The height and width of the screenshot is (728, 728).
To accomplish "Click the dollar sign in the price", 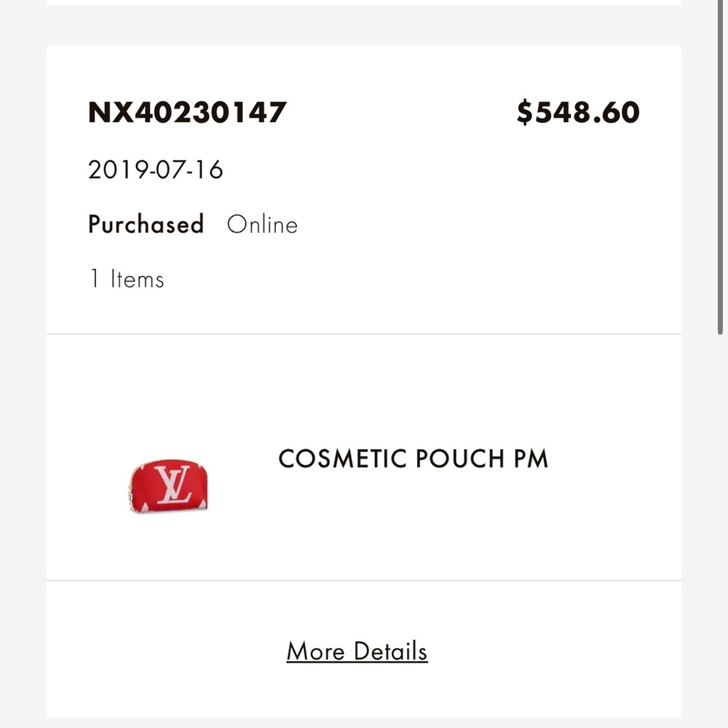I will 525,113.
